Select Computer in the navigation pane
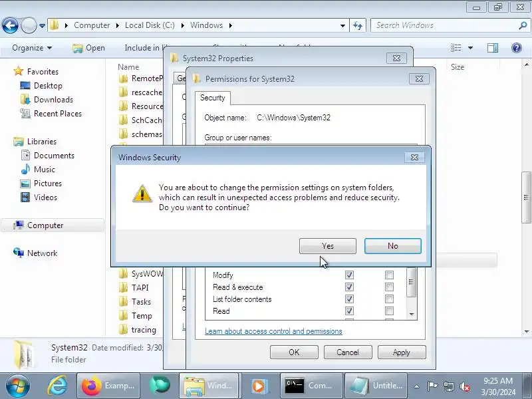532x399 pixels. click(53, 225)
